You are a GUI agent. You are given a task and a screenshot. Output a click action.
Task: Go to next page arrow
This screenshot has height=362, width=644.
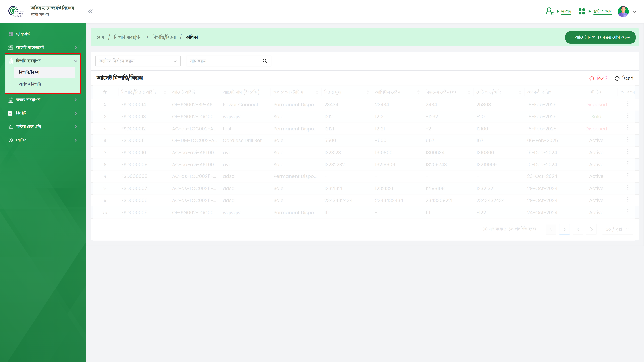coord(591,229)
